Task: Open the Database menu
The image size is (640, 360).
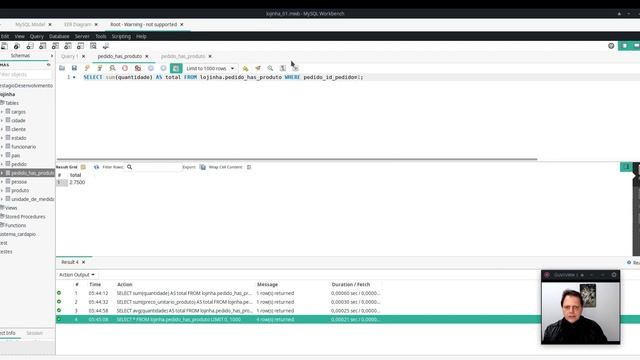Action: tap(59, 36)
